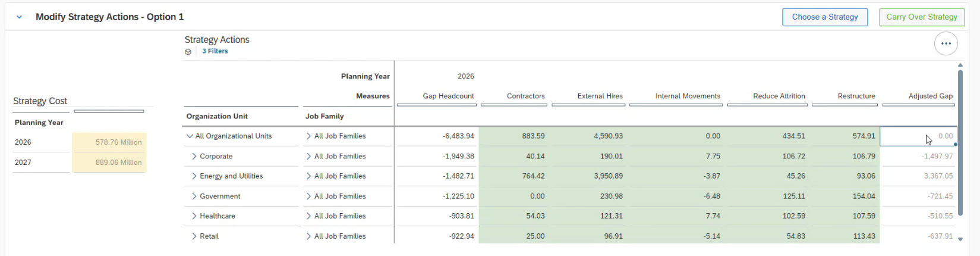
Task: Expand the Energy and Utilities unit
Action: tap(194, 176)
